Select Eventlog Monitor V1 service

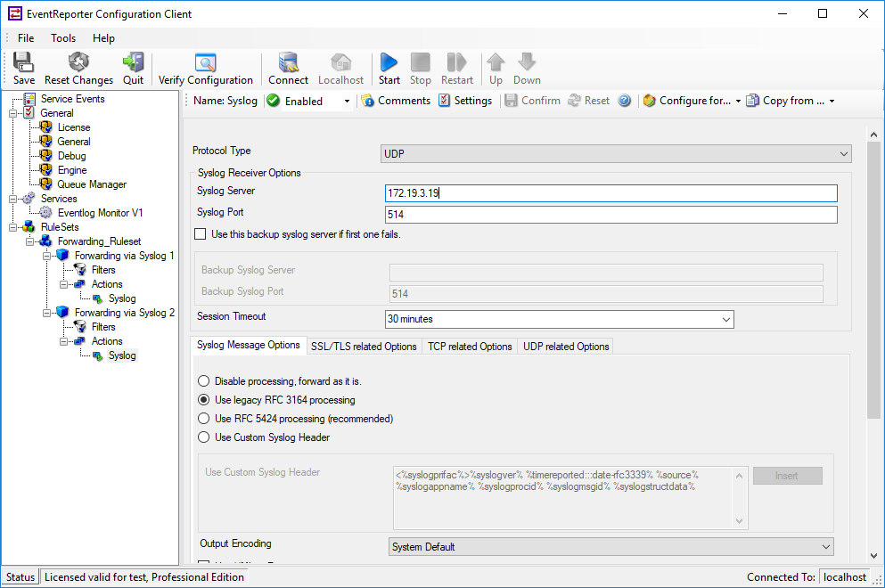pyautogui.click(x=100, y=213)
